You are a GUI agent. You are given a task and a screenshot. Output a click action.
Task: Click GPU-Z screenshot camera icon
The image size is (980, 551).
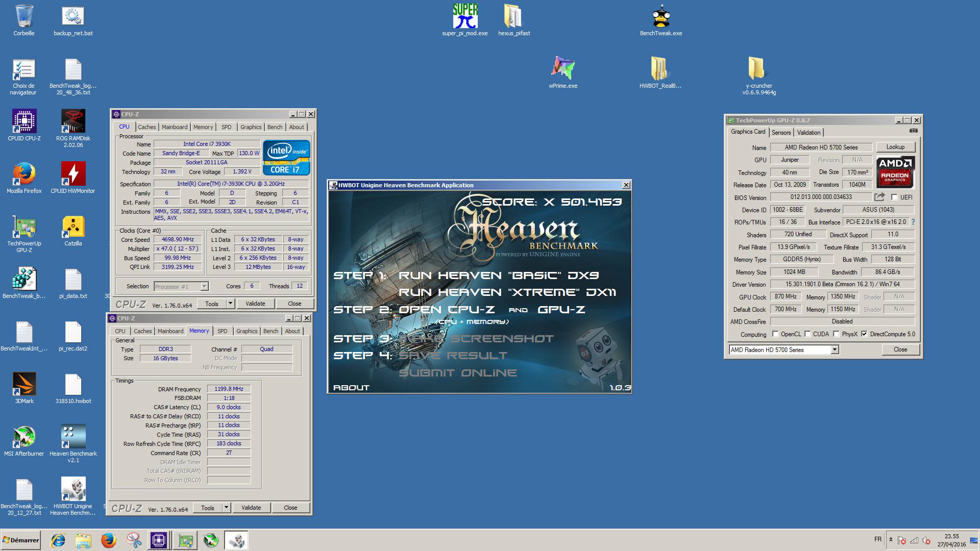click(x=913, y=131)
